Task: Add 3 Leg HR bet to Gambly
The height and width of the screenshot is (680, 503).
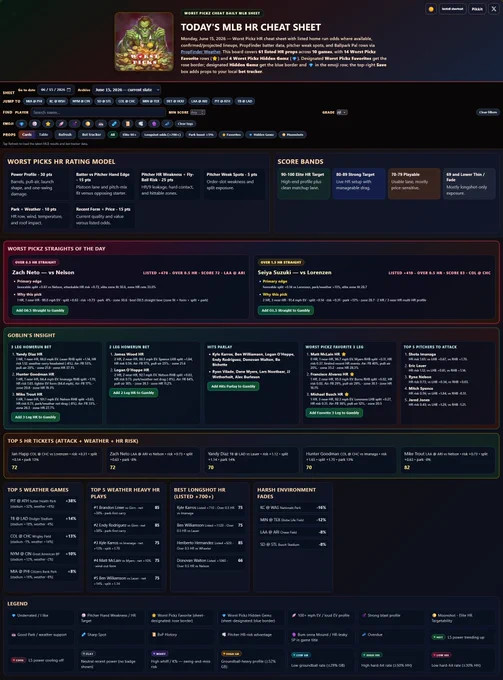Action: (36, 417)
